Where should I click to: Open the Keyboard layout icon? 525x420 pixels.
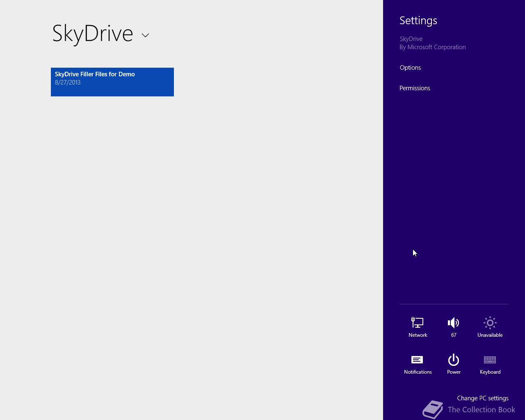tap(490, 360)
